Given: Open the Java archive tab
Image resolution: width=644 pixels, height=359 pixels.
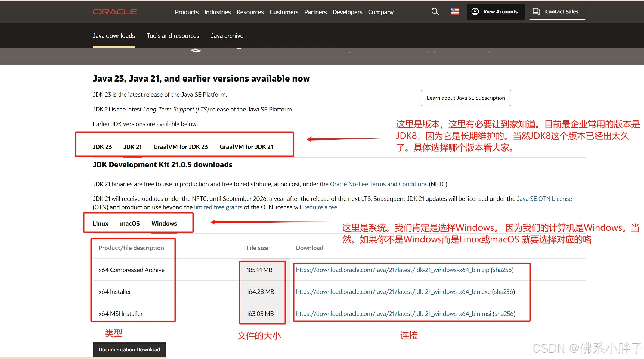Looking at the screenshot, I should coord(227,36).
